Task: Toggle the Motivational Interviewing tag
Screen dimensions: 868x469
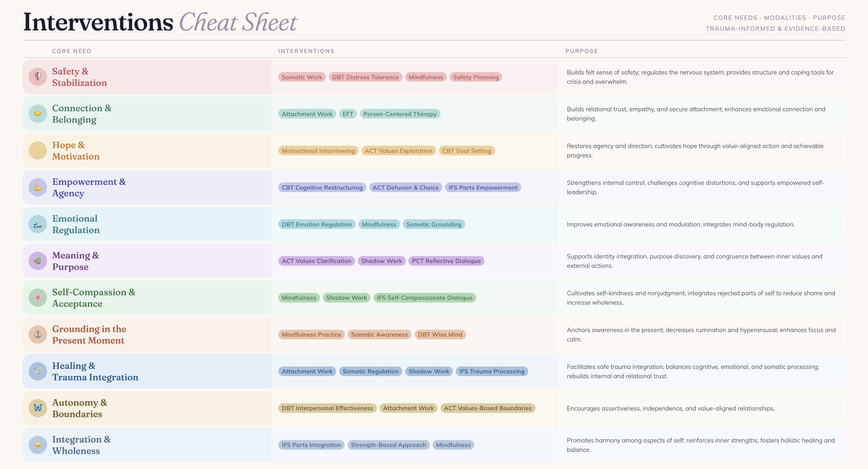Action: (317, 150)
